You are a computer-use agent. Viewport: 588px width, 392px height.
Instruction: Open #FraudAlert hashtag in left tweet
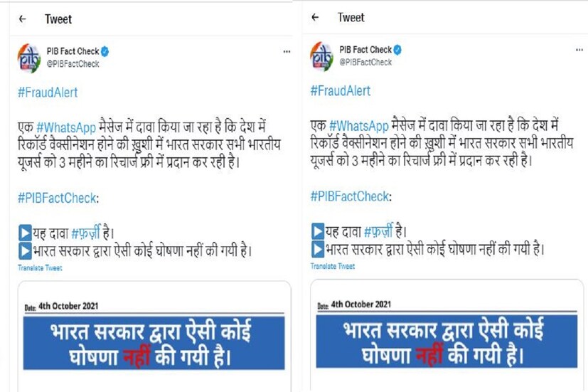[x=48, y=92]
